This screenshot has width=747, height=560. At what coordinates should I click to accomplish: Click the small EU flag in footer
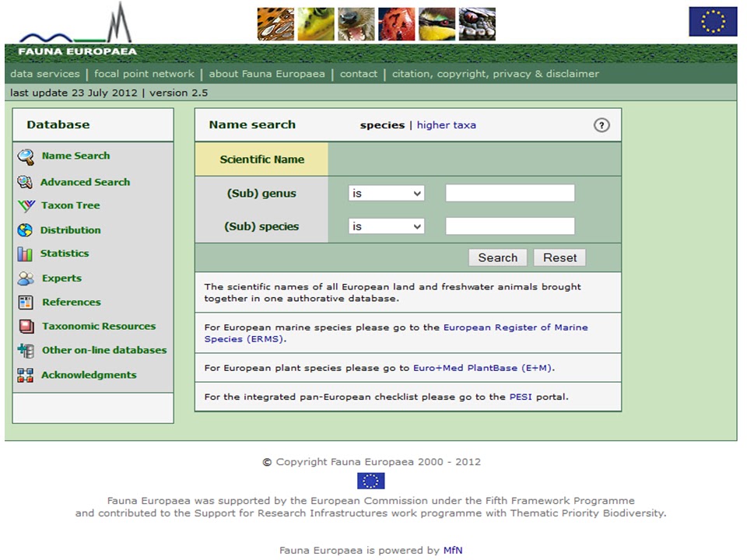pyautogui.click(x=370, y=481)
